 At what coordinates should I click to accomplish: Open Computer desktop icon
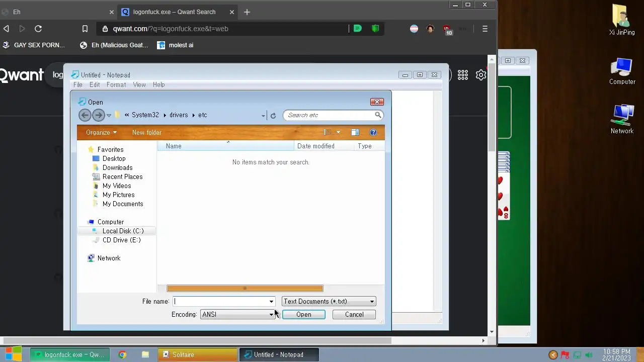(x=622, y=71)
